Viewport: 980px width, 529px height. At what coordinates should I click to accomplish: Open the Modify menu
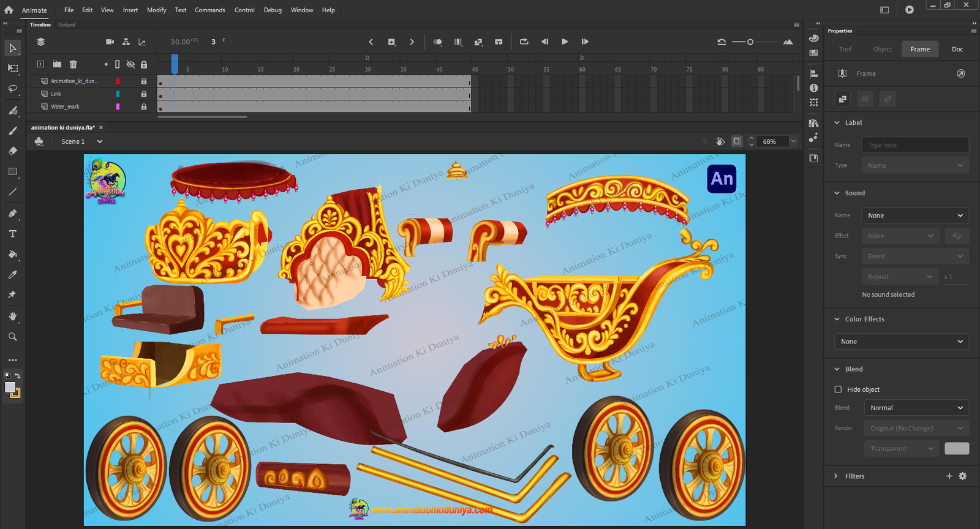(x=156, y=10)
